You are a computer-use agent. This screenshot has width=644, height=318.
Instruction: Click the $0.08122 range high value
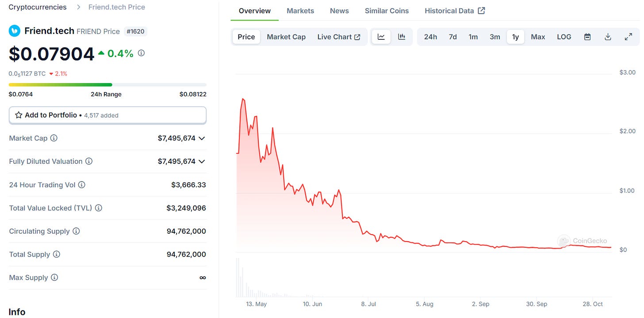click(193, 94)
